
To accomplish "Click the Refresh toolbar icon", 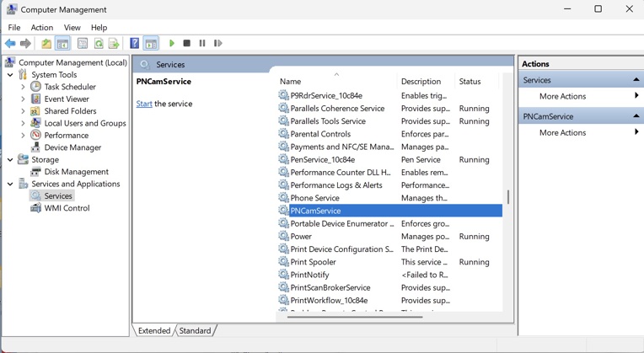I will tap(99, 43).
